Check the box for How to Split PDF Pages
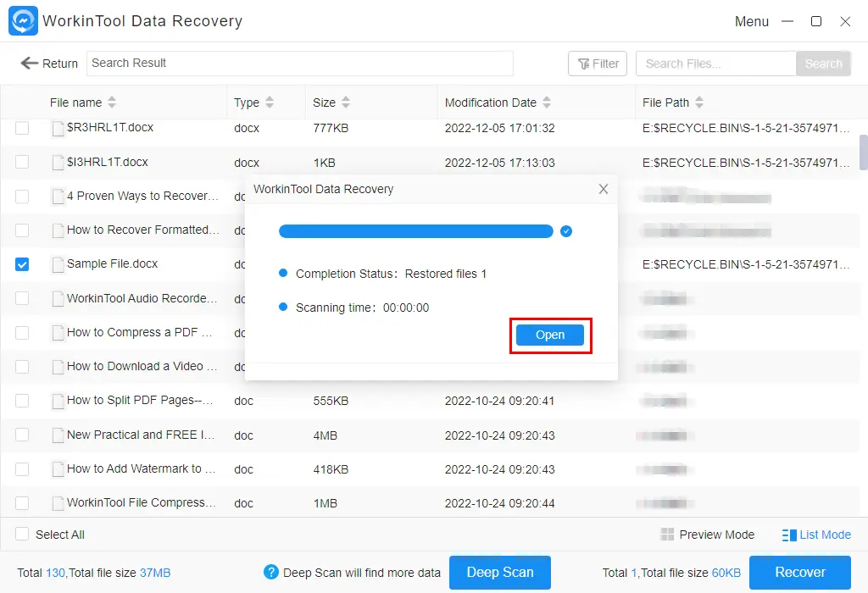The width and height of the screenshot is (868, 593). click(22, 401)
